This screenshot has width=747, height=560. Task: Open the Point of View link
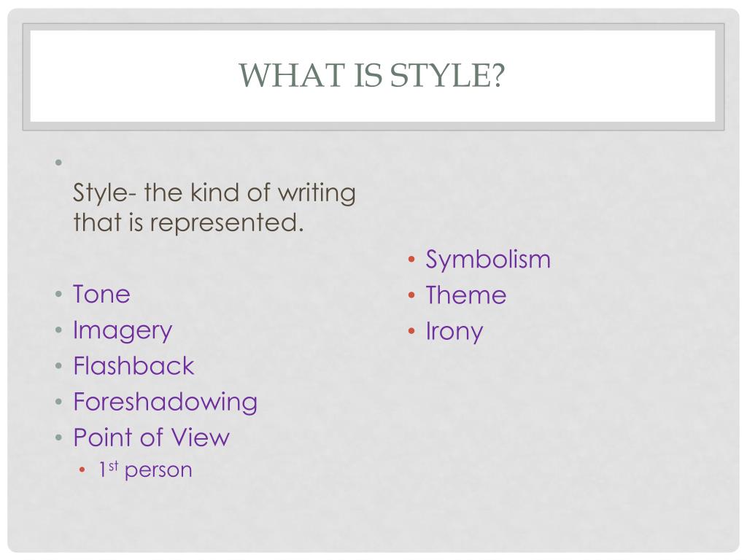click(152, 437)
